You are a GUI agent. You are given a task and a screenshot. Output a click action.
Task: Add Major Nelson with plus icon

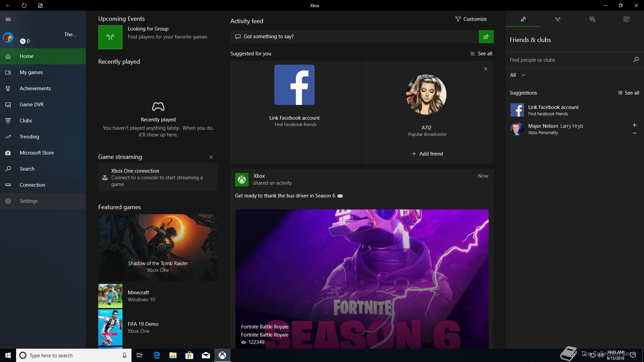point(634,125)
